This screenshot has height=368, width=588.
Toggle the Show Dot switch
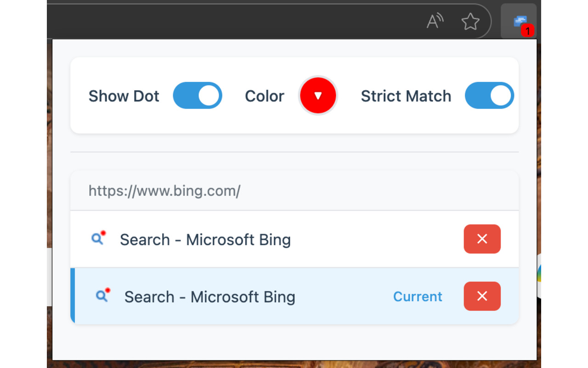[x=198, y=96]
